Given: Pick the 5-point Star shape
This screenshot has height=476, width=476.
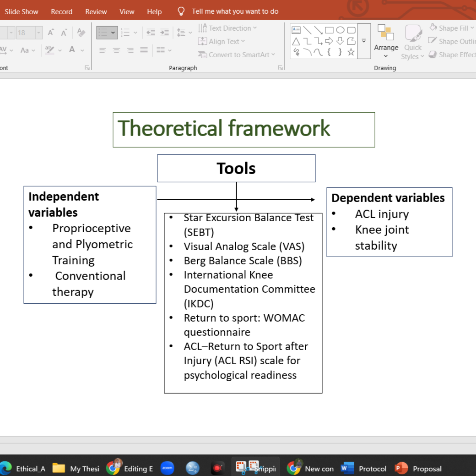Looking at the screenshot, I should click(x=351, y=52).
